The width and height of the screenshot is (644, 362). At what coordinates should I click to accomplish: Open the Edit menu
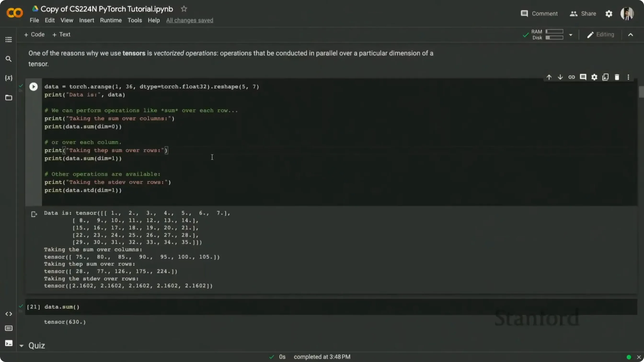point(50,21)
